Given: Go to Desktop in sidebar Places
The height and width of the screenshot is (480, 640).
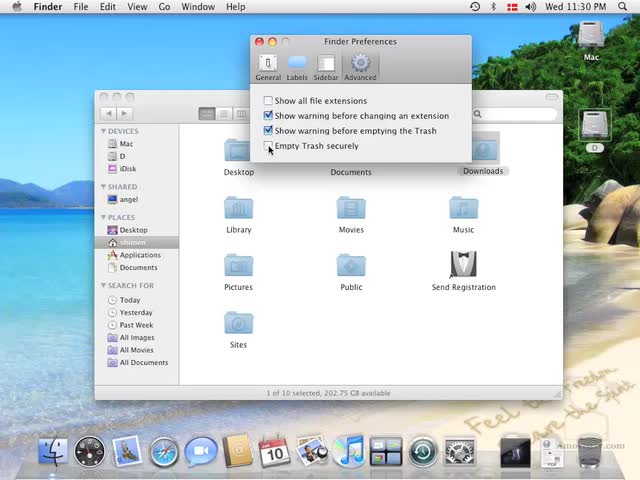Looking at the screenshot, I should pyautogui.click(x=137, y=230).
